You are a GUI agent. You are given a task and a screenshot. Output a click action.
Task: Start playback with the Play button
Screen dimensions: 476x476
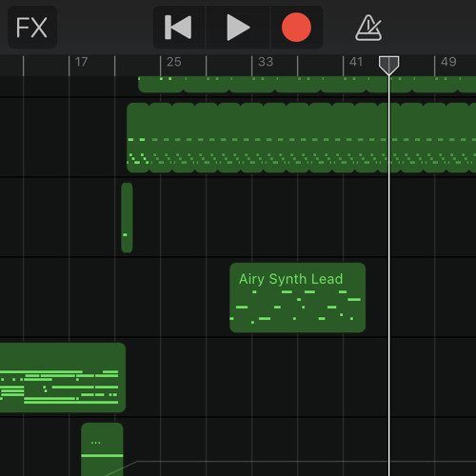pyautogui.click(x=238, y=28)
